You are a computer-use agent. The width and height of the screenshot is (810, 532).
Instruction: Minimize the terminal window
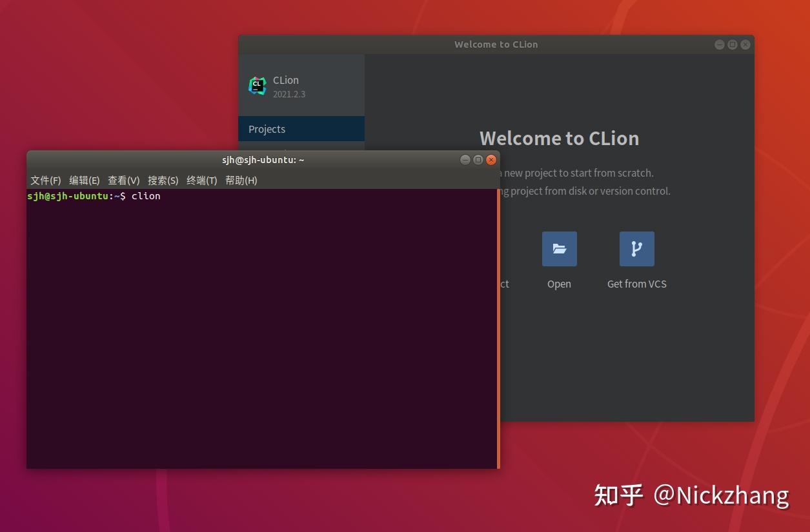click(465, 160)
